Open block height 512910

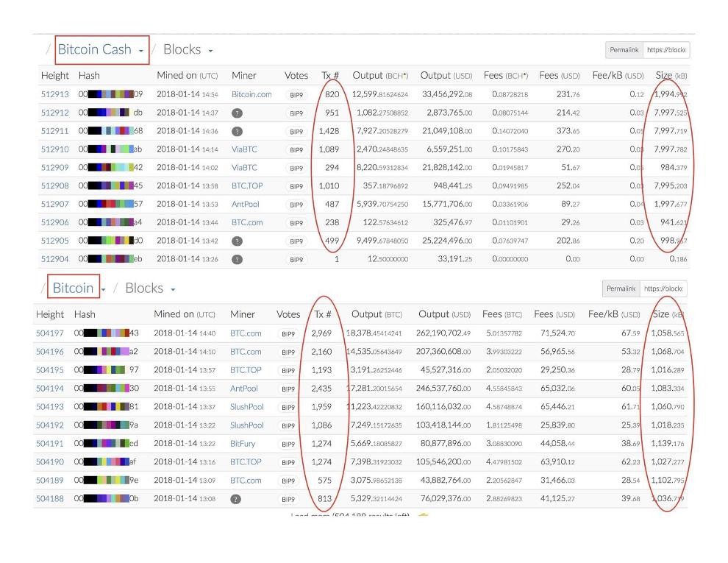[x=55, y=149]
